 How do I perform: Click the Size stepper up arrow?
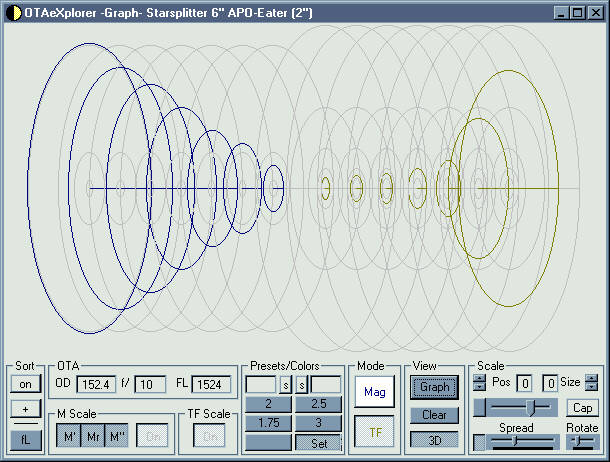pos(591,378)
